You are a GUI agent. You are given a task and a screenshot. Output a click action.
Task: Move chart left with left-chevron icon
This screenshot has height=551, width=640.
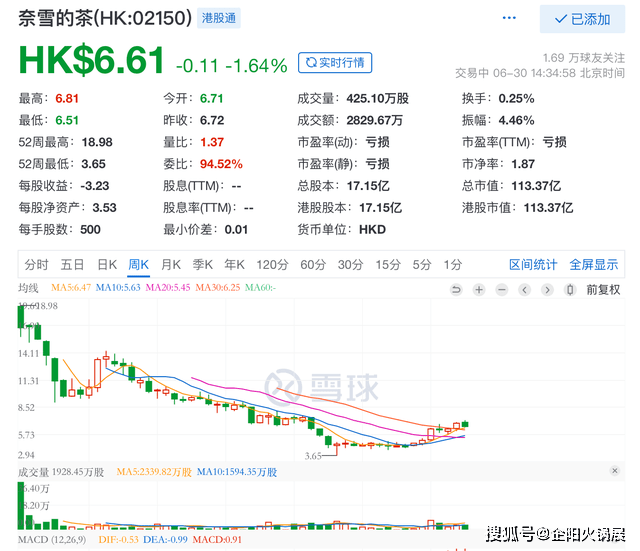coord(524,290)
